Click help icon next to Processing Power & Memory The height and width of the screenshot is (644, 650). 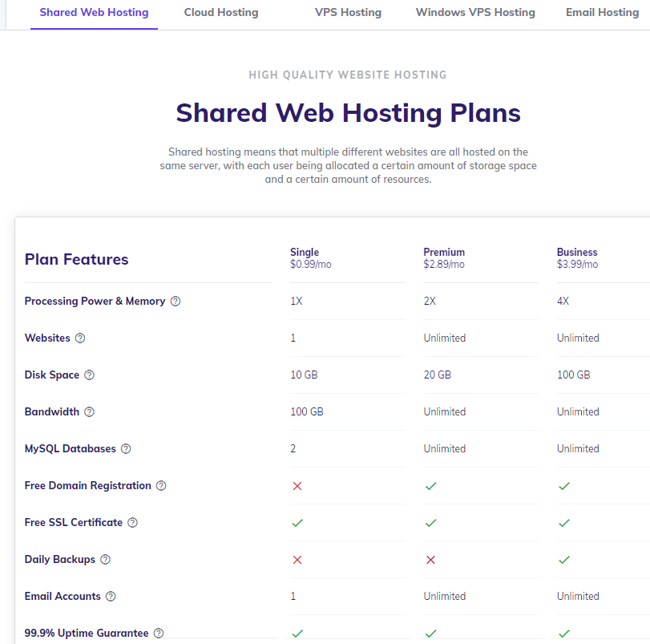(x=176, y=301)
